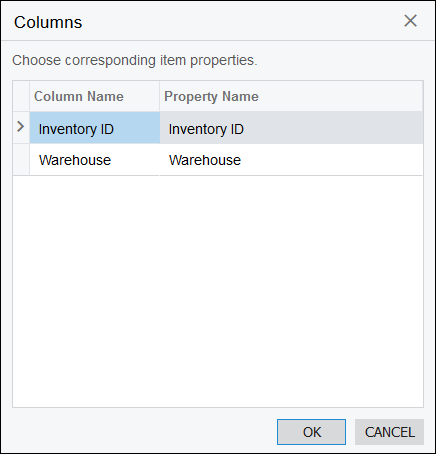Viewport: 436px width, 454px height.
Task: Click empty space right of the Property Name header text
Action: tap(340, 96)
